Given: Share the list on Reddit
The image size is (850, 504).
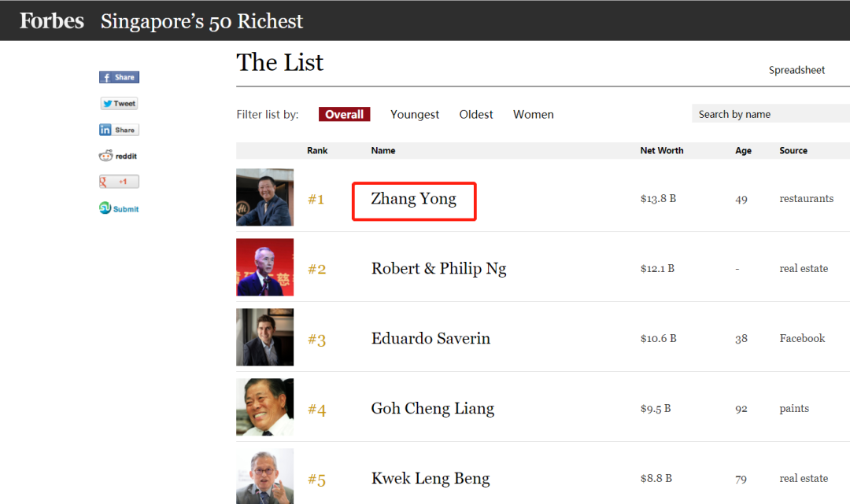Looking at the screenshot, I should pyautogui.click(x=119, y=156).
